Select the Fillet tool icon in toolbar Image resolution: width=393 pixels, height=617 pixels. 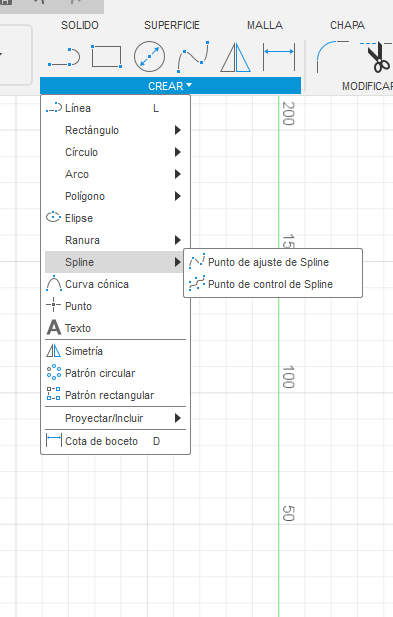[x=332, y=57]
